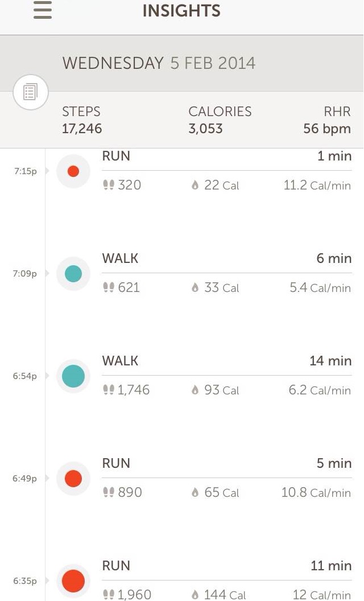Tap the daily summary notes icon

pos(31,92)
